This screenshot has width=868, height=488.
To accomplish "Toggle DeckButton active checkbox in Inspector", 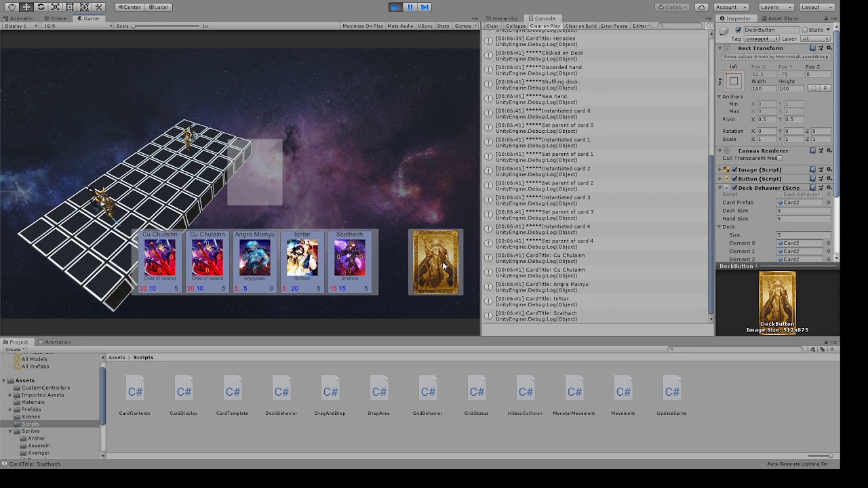I will (738, 30).
